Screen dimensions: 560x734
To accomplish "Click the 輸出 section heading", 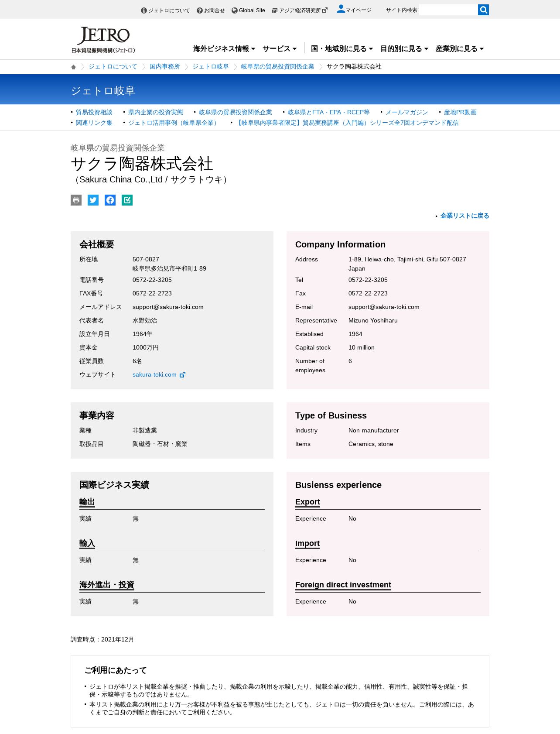I will point(87,502).
